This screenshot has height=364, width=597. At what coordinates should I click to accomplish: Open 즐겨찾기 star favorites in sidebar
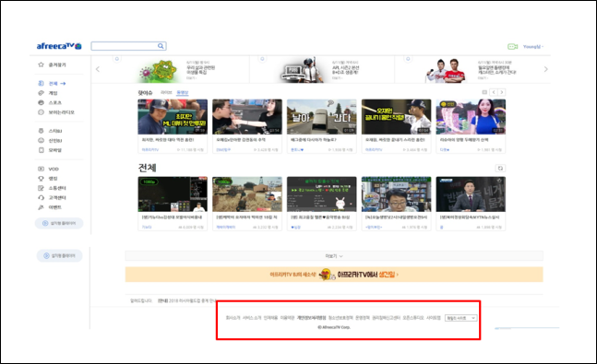[x=53, y=65]
